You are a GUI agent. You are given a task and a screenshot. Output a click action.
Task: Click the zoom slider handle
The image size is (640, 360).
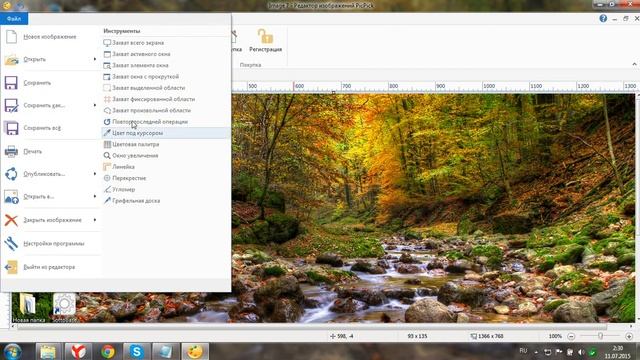pyautogui.click(x=600, y=336)
